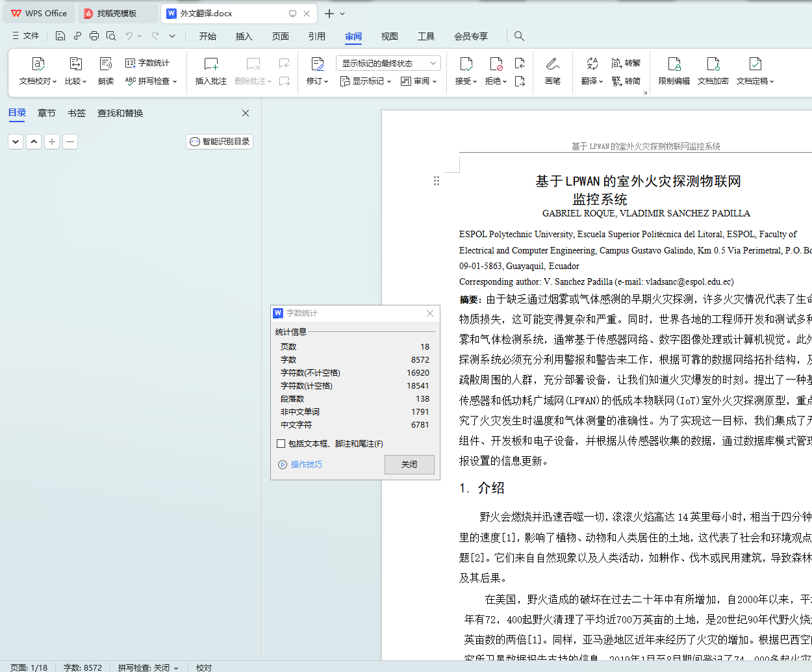Open the 限制编辑 restrict editing tool
The width and height of the screenshot is (812, 672).
[674, 64]
